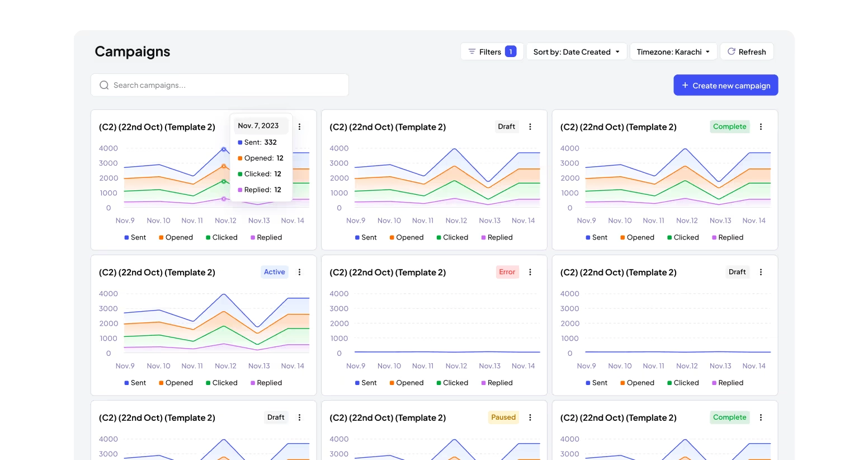Click the magnifier icon in the search box

tap(104, 85)
